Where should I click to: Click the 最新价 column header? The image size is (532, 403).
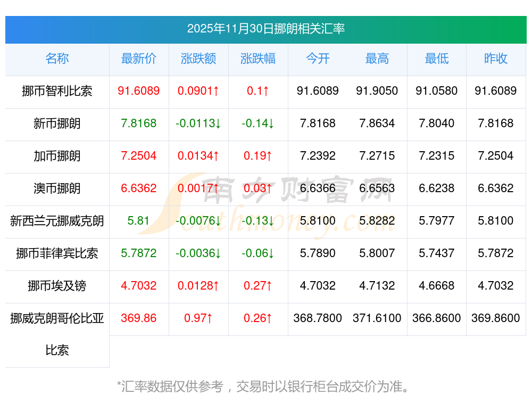coord(139,59)
